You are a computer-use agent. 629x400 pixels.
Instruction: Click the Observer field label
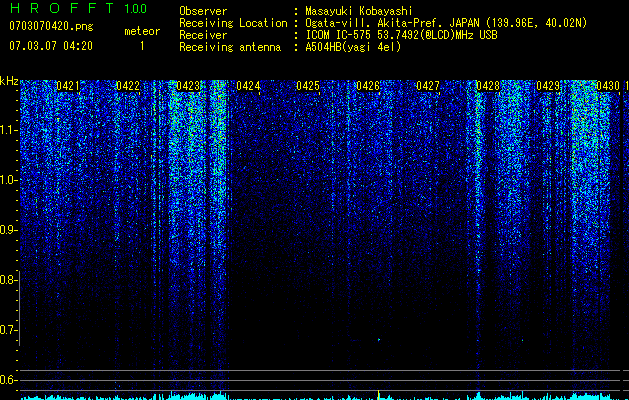pos(203,11)
